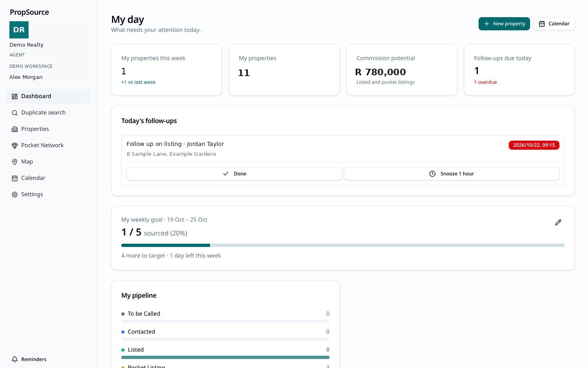
Task: Click address '8 Sample Lane, Example Gardens'
Action: 171,154
